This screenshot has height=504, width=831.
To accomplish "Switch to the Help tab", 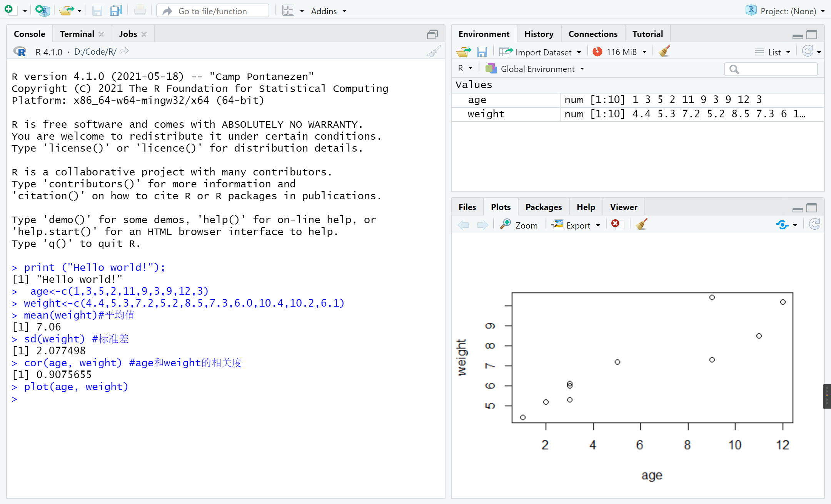I will coord(586,207).
